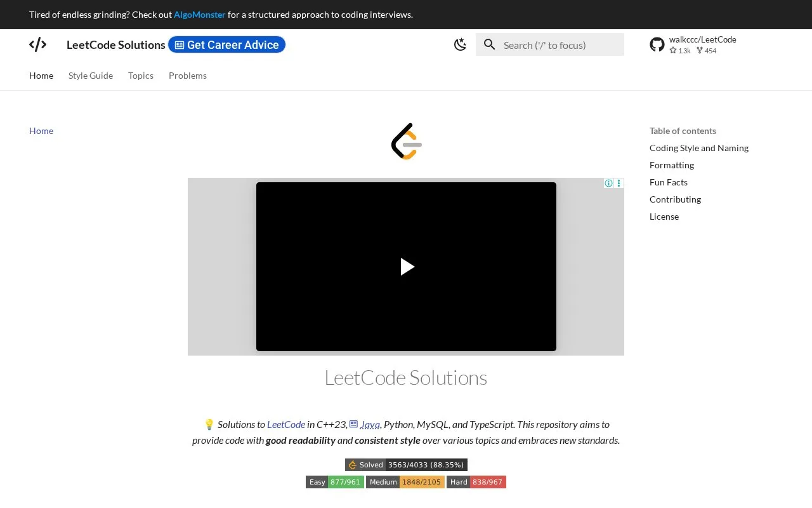Click Home in the left sidebar

pos(41,131)
